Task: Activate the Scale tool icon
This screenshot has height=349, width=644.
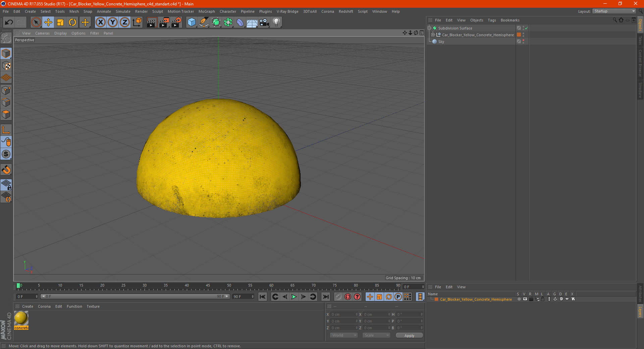Action: pos(60,22)
